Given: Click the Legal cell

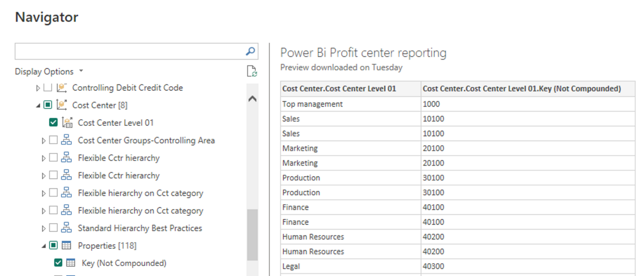Looking at the screenshot, I should (351, 266).
